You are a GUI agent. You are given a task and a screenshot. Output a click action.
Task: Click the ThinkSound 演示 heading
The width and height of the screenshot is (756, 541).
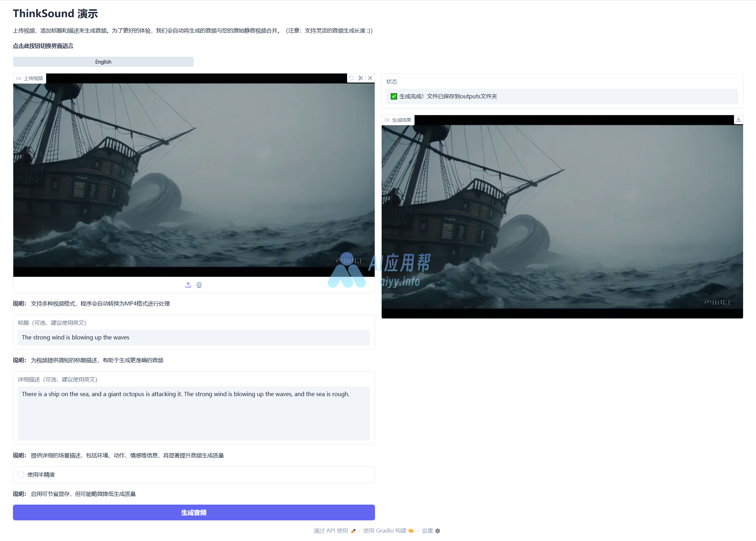55,14
